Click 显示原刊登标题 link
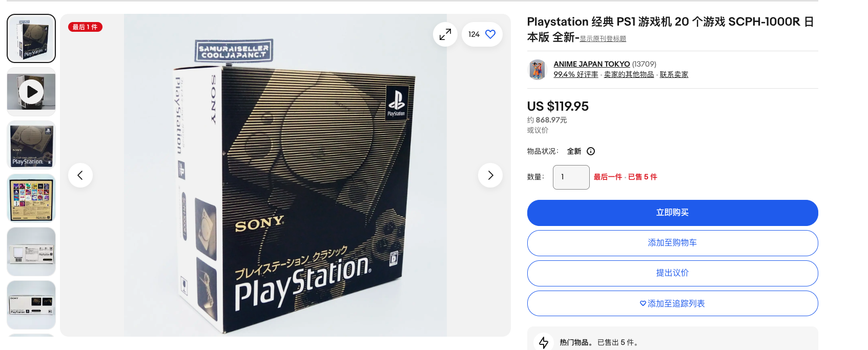This screenshot has width=868, height=350. 603,39
